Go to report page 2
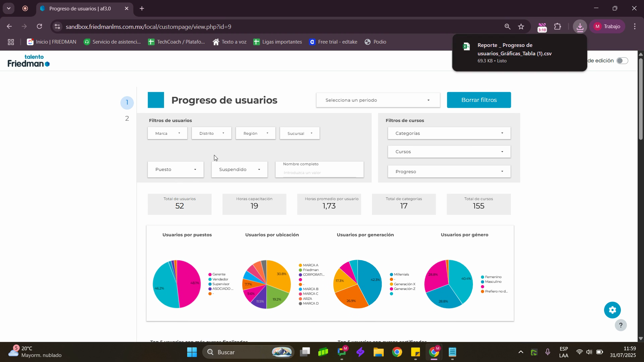The width and height of the screenshot is (644, 362). click(127, 119)
